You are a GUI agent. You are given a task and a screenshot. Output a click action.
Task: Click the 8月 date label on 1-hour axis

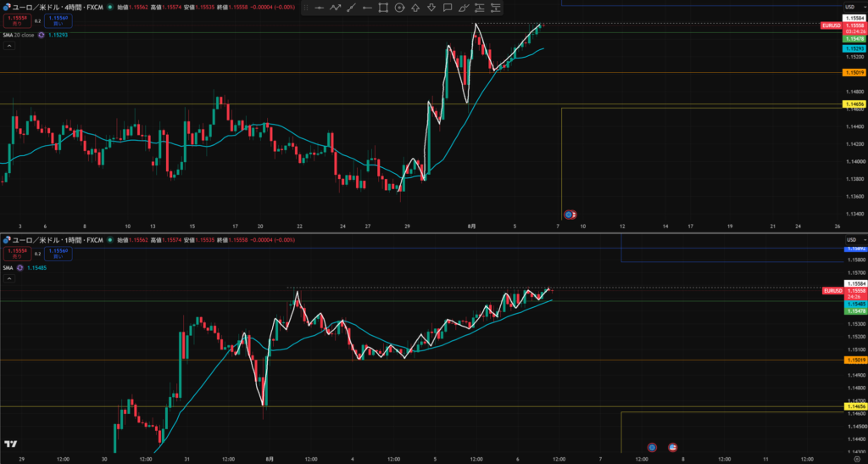270,459
